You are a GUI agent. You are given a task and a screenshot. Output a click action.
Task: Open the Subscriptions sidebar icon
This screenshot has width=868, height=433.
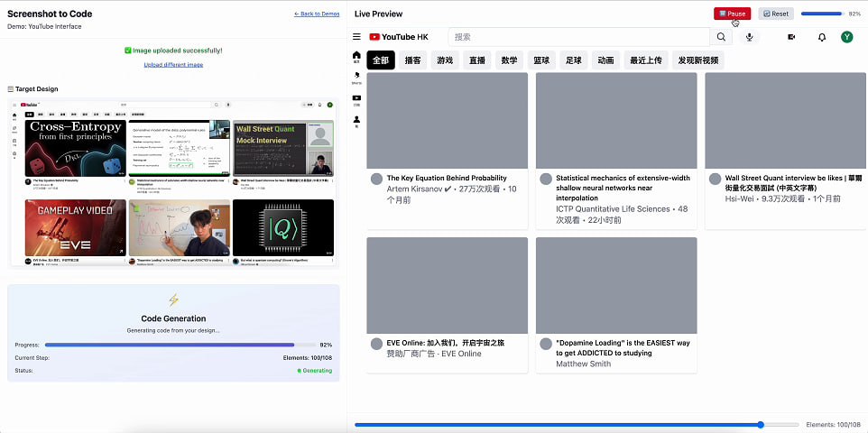click(356, 99)
